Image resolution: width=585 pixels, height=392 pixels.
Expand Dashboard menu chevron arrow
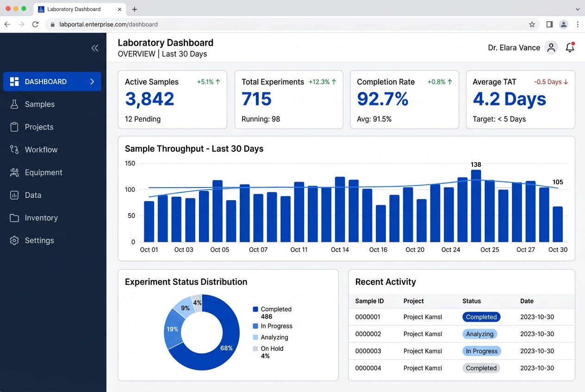tap(92, 82)
